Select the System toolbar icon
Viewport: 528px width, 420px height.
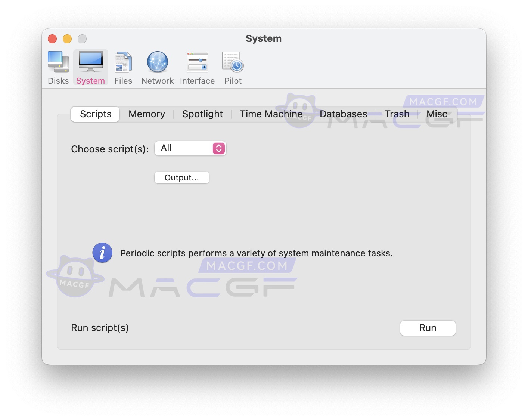90,67
